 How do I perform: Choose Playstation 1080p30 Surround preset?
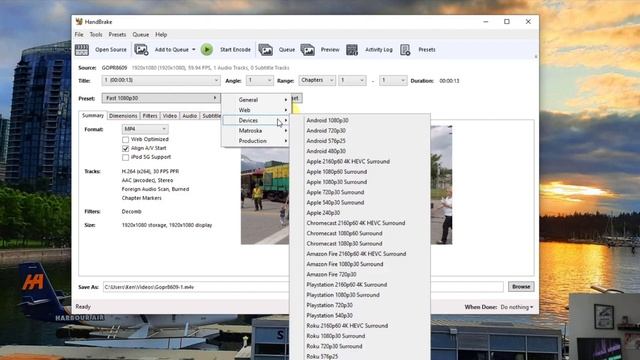coord(343,295)
